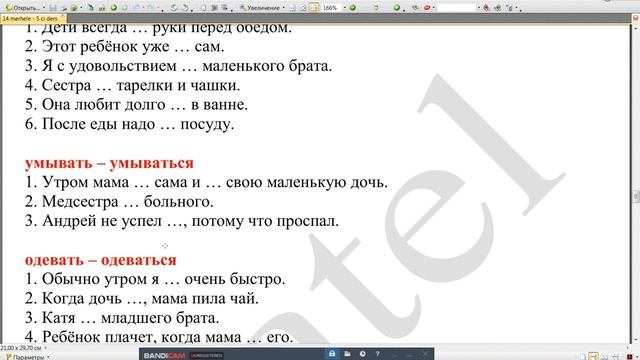Click the heading 'умывать – умываться'
This screenshot has width=640, height=360.
[109, 163]
